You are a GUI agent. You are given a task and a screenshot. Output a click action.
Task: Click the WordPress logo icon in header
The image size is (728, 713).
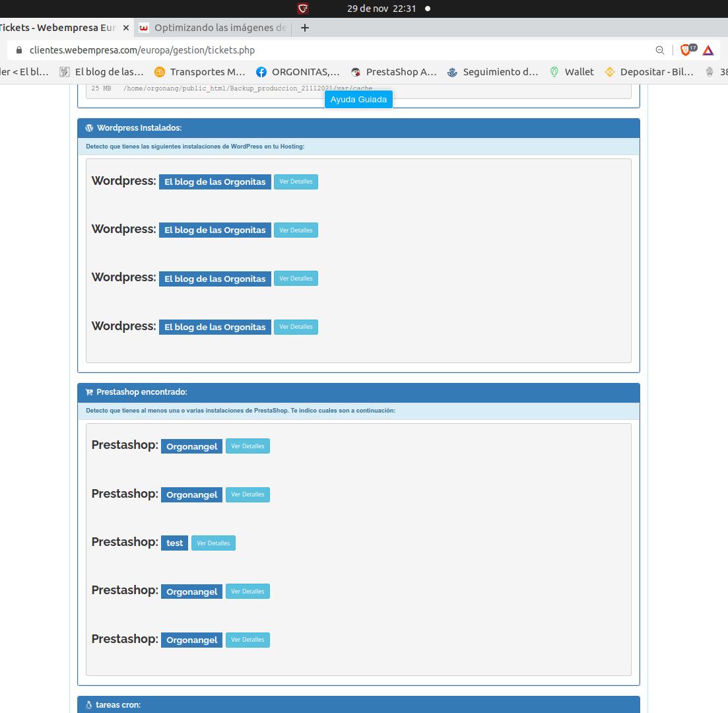tap(89, 128)
